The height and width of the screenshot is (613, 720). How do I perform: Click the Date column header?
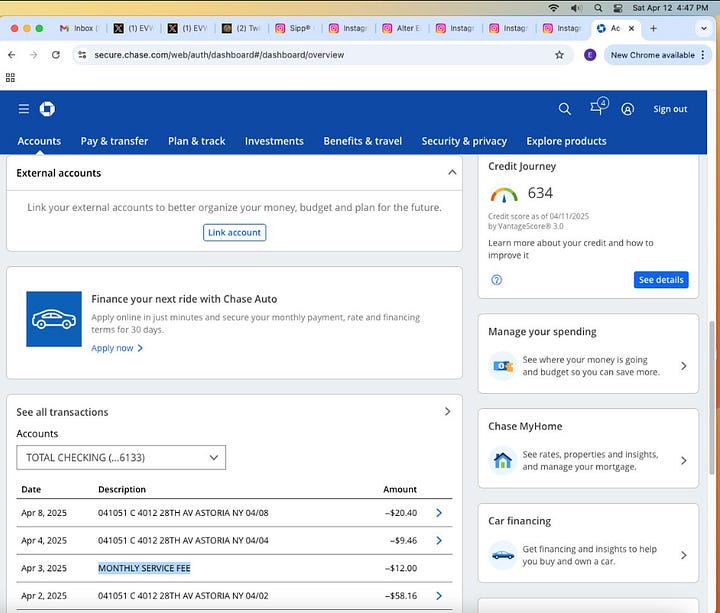coord(31,489)
